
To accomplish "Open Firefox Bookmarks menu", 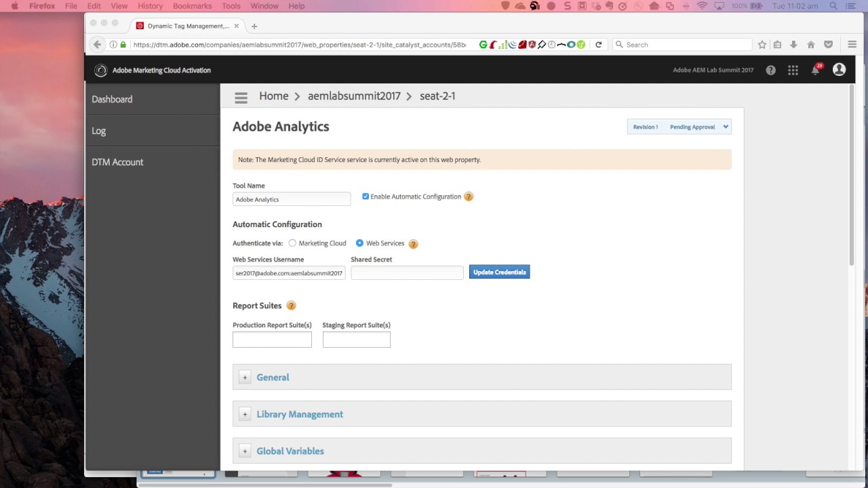I will click(193, 6).
